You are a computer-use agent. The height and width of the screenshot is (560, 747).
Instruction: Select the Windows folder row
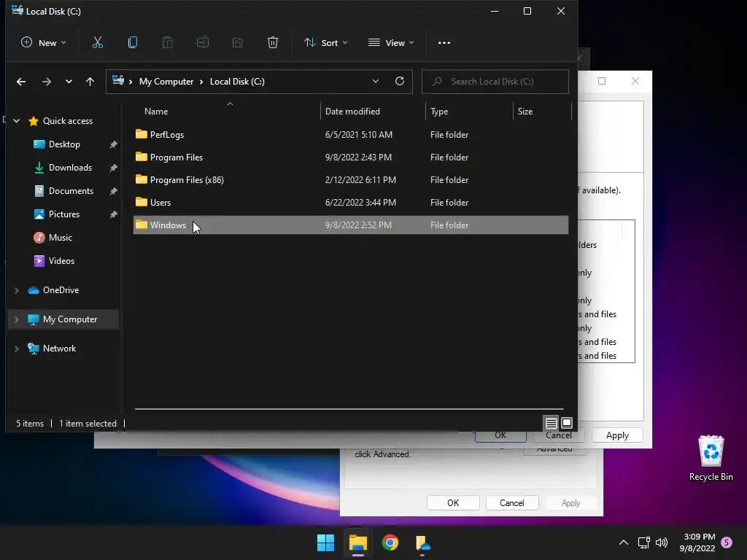[351, 225]
